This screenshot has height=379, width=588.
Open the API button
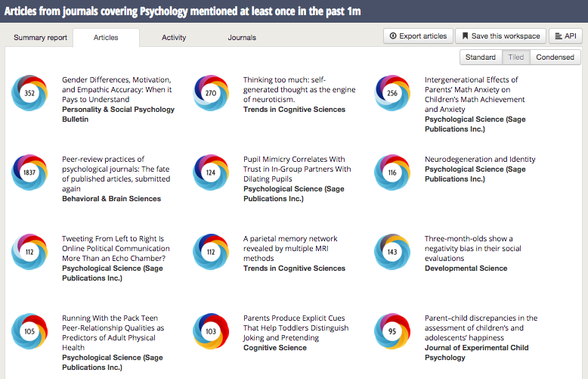click(565, 36)
